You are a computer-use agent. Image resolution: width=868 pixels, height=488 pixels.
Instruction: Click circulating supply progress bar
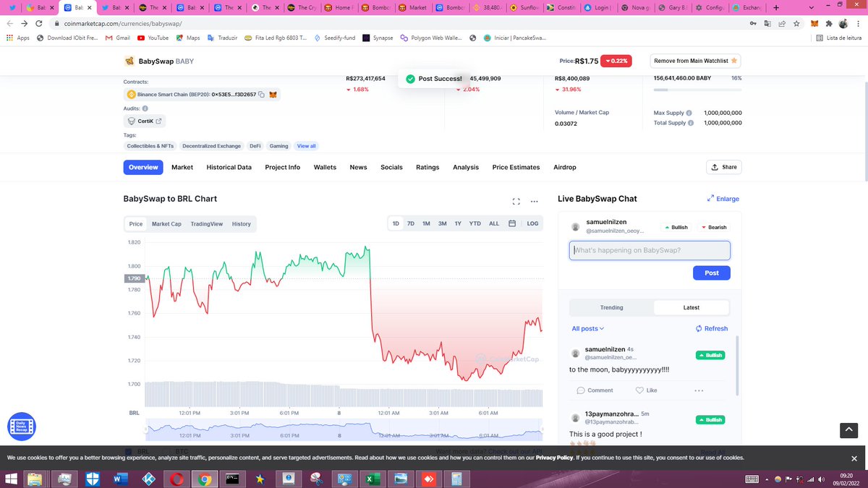[x=697, y=90]
